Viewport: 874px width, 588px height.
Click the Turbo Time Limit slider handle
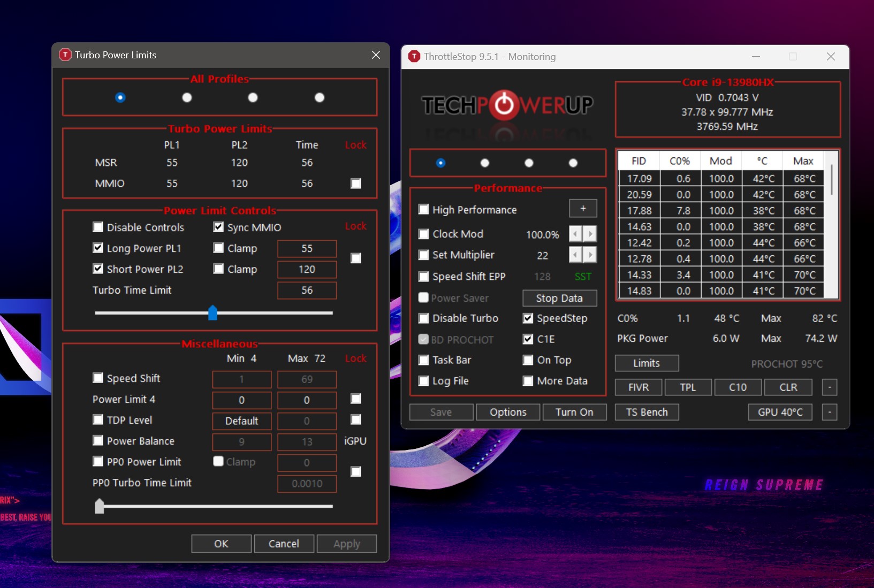(x=212, y=312)
